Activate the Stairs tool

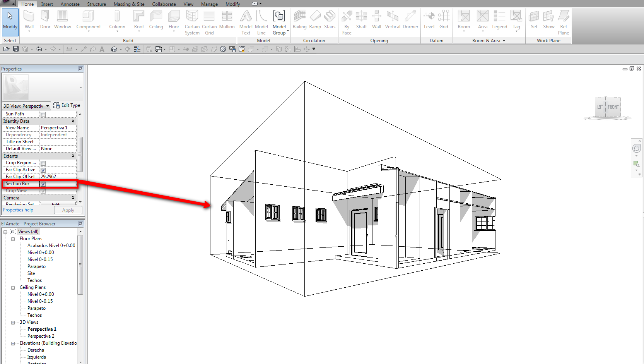pyautogui.click(x=330, y=20)
